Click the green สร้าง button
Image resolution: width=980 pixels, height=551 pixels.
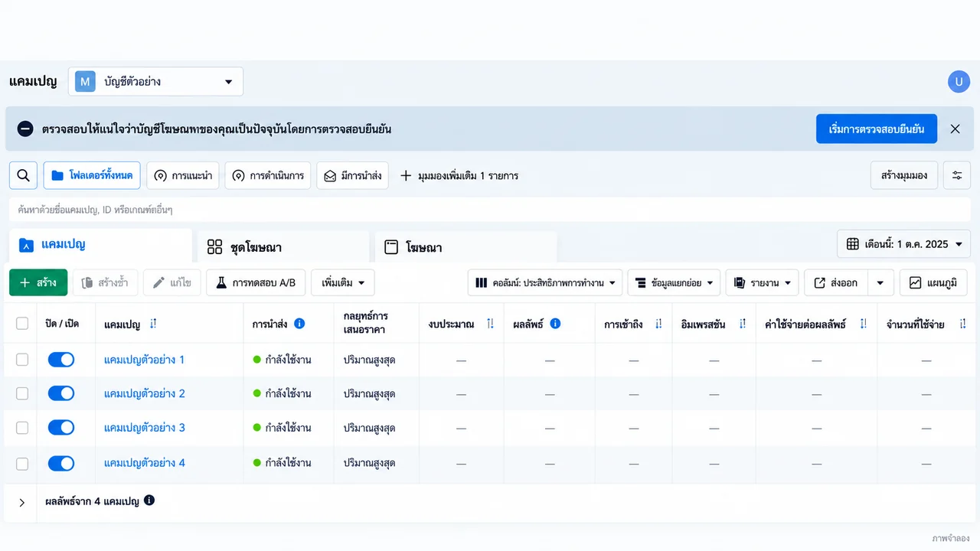(x=38, y=282)
